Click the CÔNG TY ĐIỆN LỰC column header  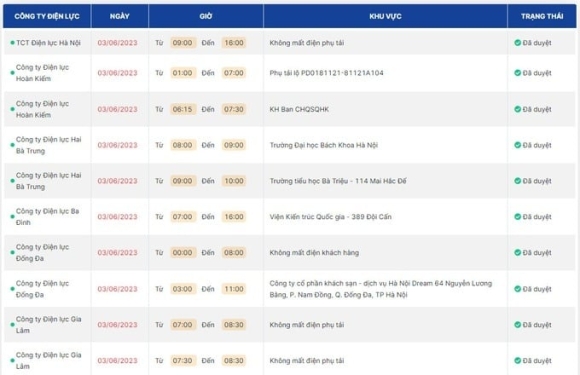click(x=47, y=16)
